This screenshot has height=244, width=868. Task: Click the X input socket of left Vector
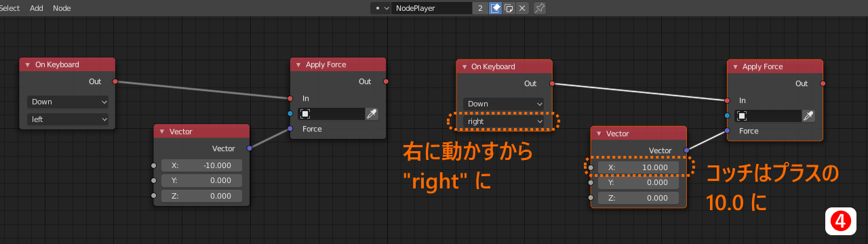click(154, 165)
